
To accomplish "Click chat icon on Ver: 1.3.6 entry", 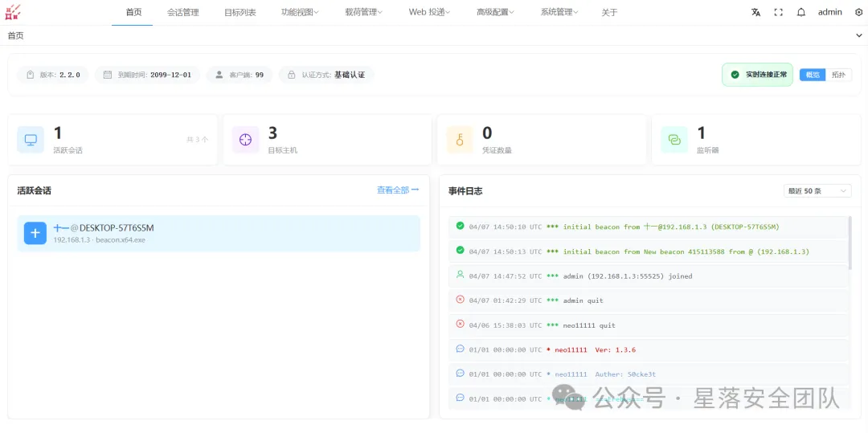I will (460, 349).
